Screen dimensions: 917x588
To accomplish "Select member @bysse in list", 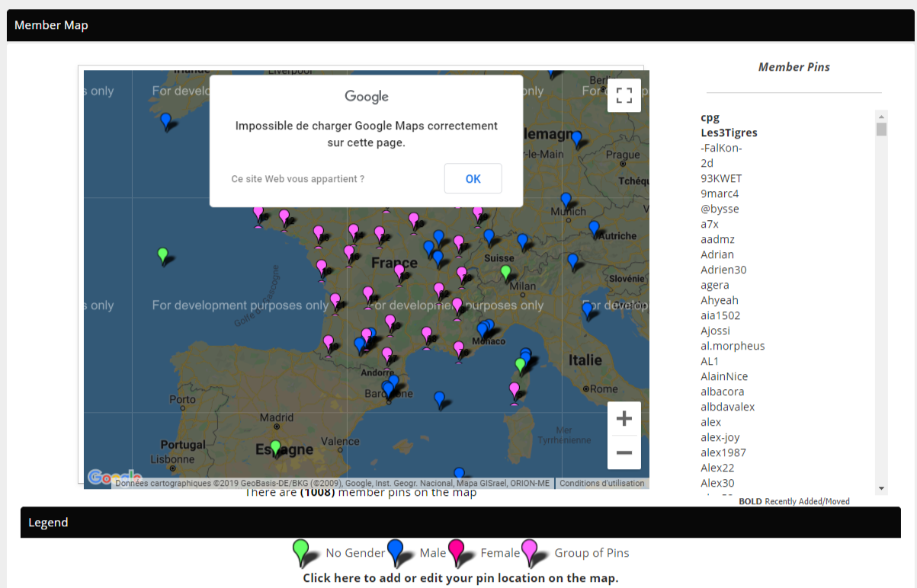I will point(720,209).
